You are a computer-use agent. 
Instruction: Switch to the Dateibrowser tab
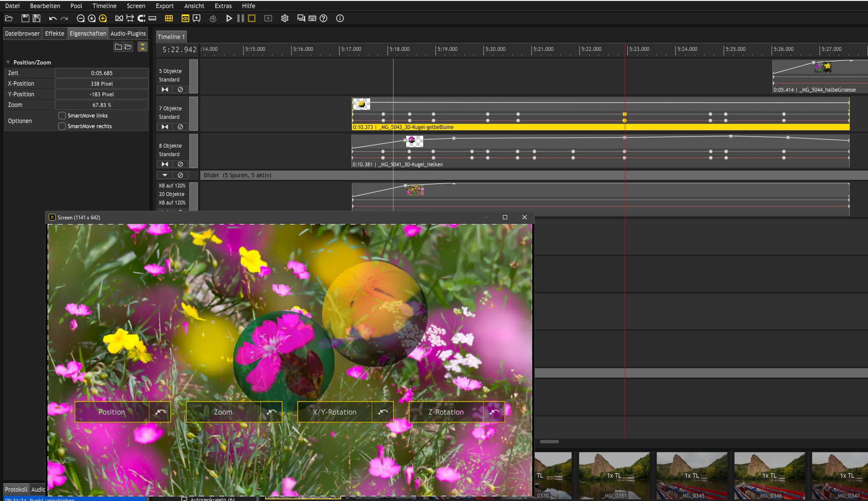coord(22,34)
